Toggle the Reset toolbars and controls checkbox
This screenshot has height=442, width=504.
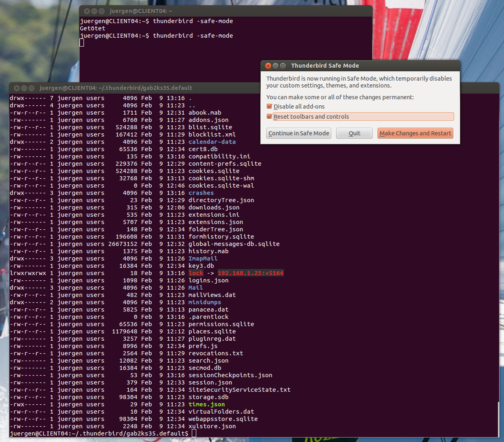tap(269, 117)
